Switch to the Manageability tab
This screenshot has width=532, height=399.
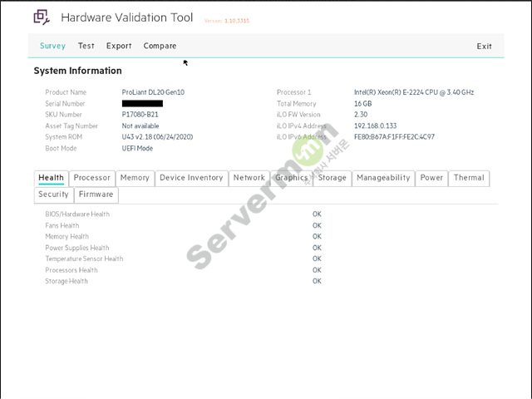point(383,178)
